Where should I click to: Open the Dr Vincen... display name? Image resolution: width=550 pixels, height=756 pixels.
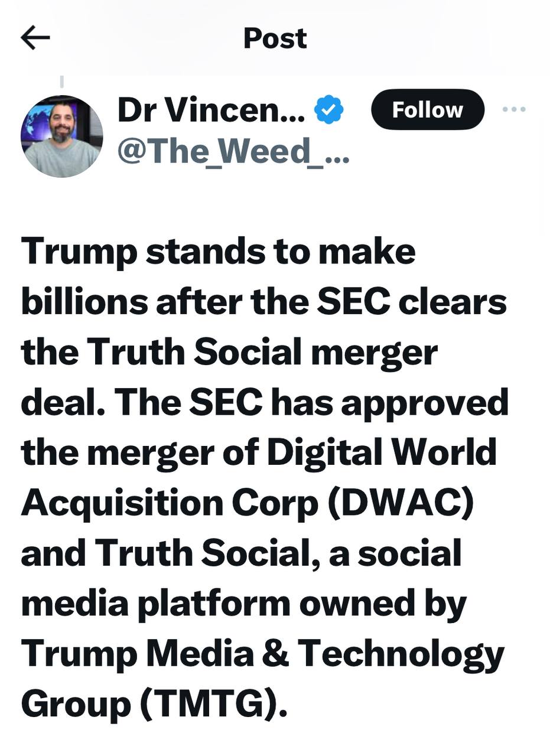point(211,110)
